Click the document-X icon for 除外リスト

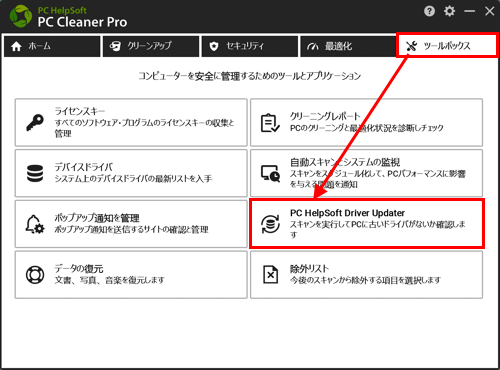[270, 275]
